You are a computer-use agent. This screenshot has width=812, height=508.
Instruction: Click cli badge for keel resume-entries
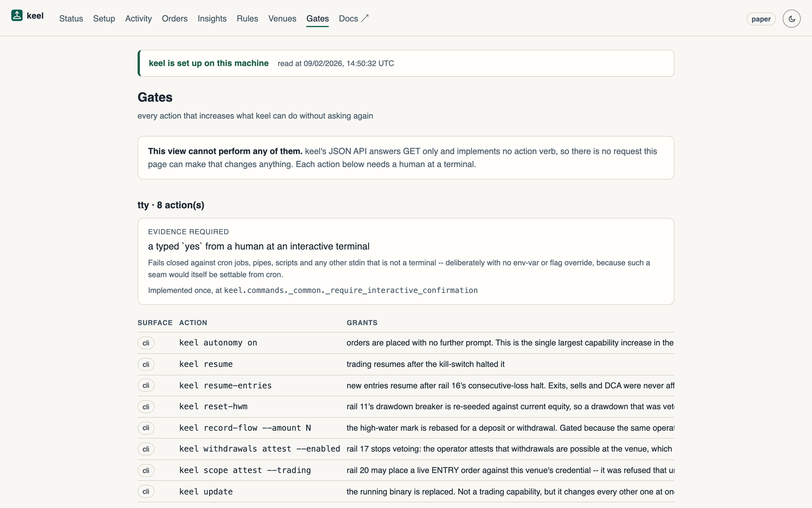point(146,385)
